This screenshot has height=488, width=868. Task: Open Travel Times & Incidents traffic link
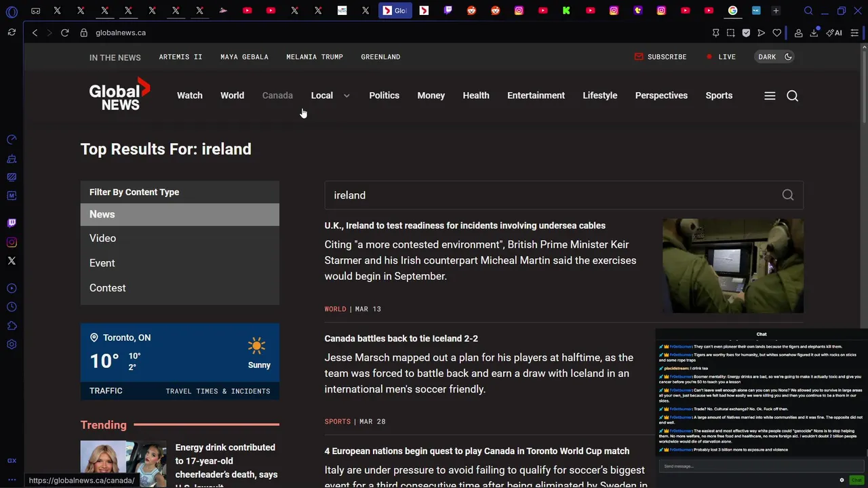click(x=218, y=391)
